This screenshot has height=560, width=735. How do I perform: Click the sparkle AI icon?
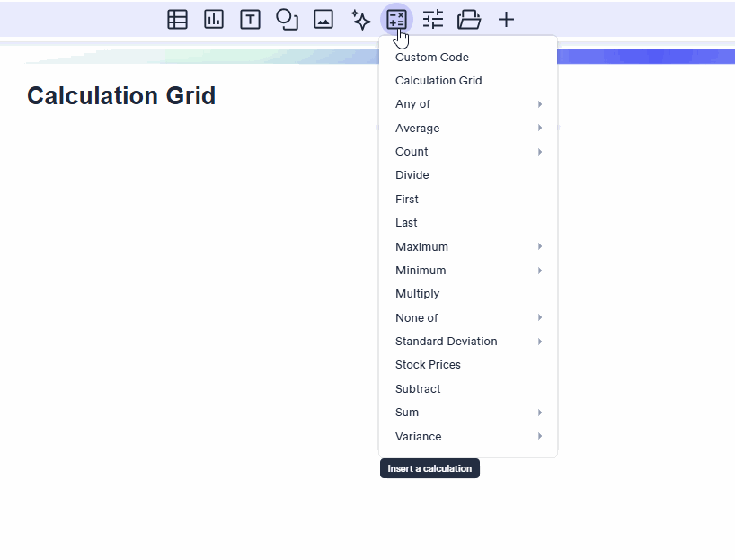click(360, 19)
